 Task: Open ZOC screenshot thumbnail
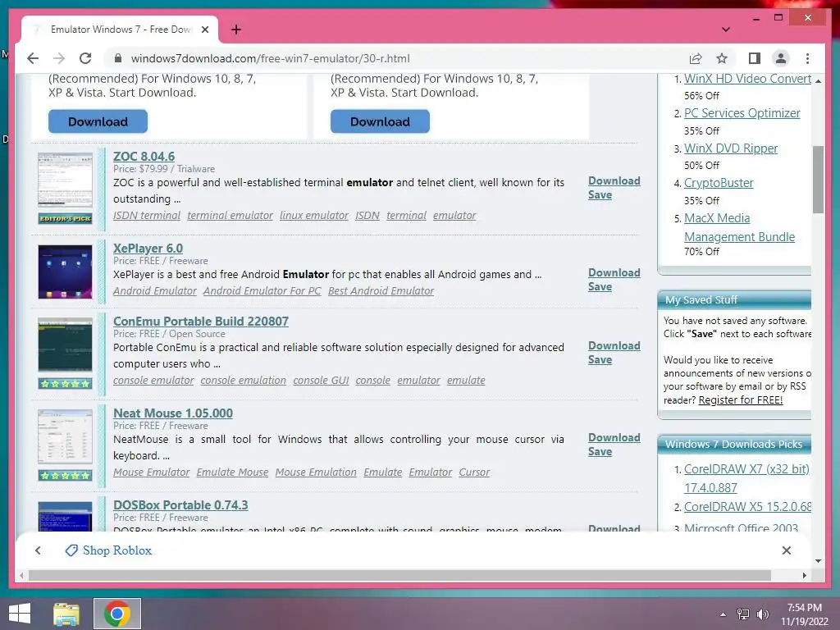coord(65,180)
